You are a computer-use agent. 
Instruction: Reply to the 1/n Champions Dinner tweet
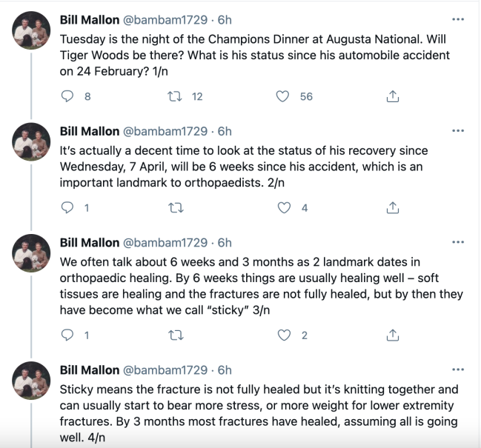[67, 96]
